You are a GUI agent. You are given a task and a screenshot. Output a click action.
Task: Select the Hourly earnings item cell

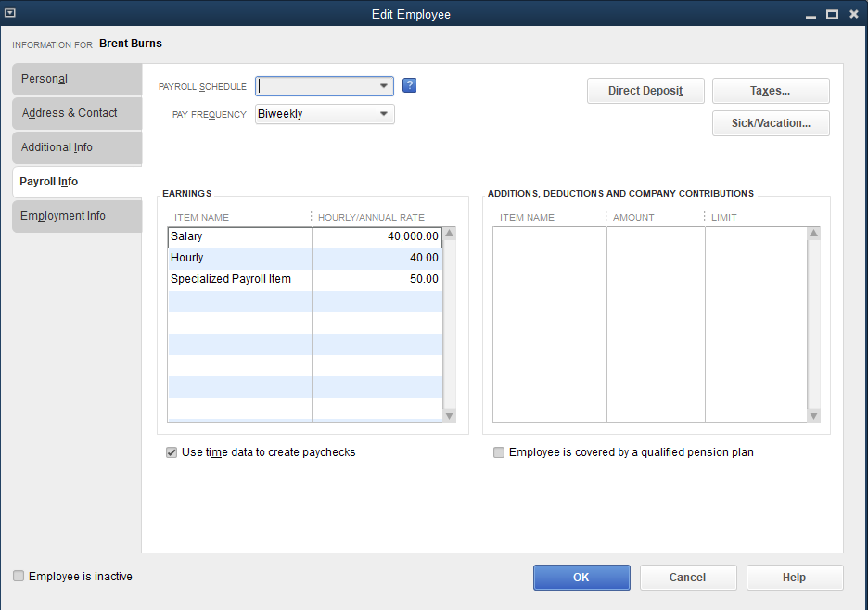pyautogui.click(x=239, y=258)
